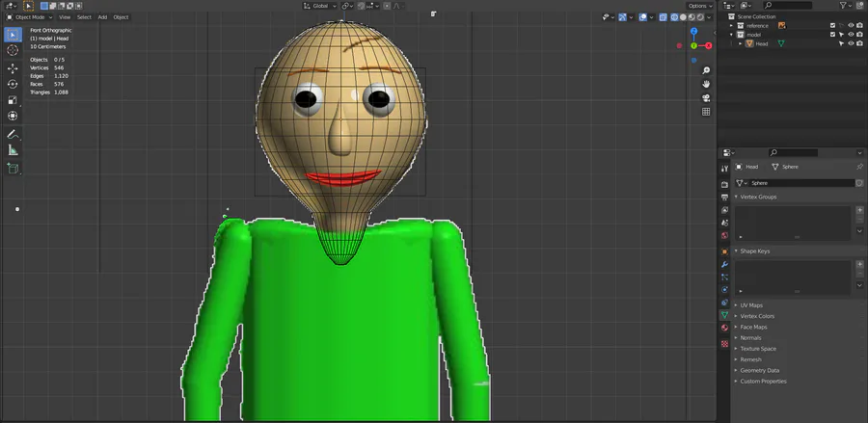Screen dimensions: 868x423
Task: Add a new shape key with plus button
Action: [x=859, y=264]
